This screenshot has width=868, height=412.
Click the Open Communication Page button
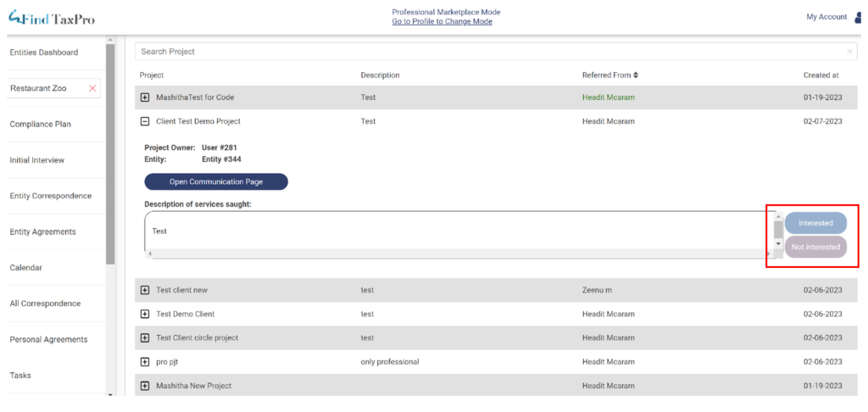(x=216, y=181)
